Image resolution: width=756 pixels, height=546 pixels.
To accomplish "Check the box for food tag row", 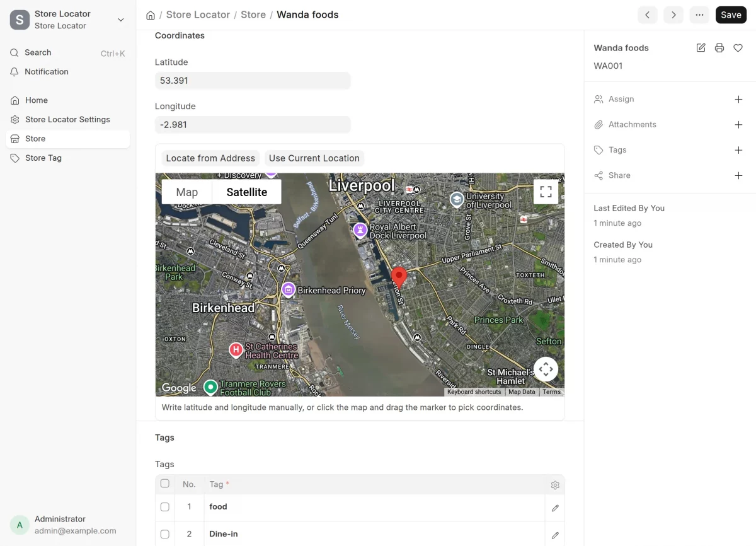I will [165, 507].
